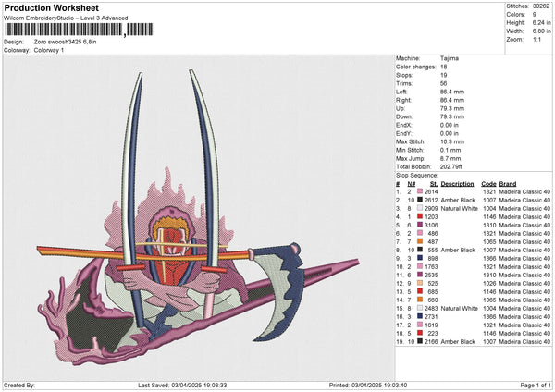Click stitch count 223 in row 18

click(433, 333)
